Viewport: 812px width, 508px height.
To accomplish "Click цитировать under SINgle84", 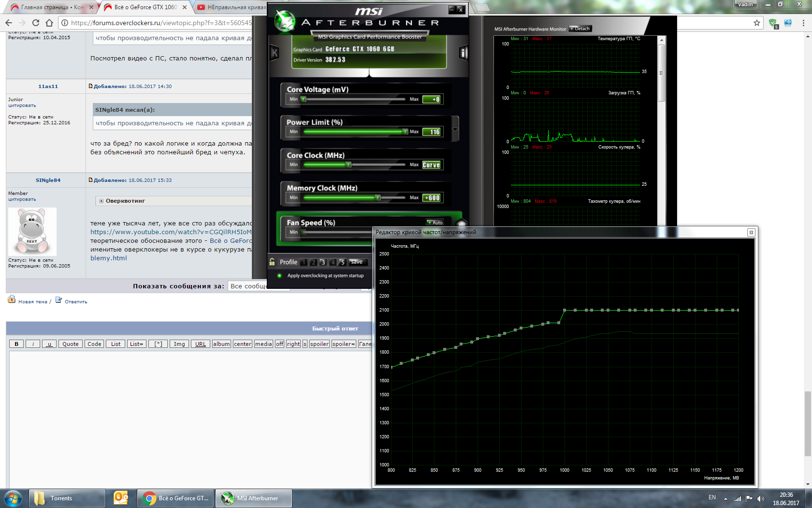I will (x=22, y=199).
